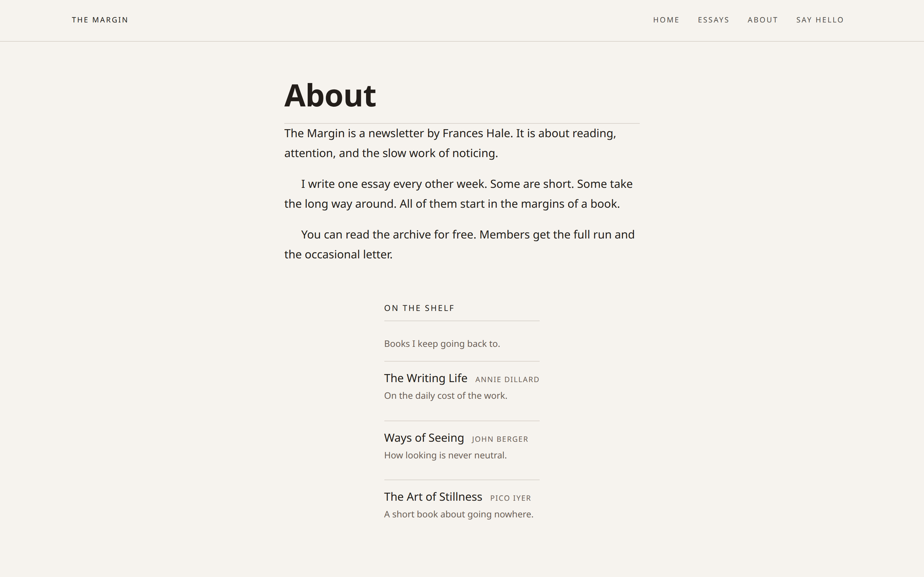
Task: Click The Margin site title
Action: [x=100, y=20]
